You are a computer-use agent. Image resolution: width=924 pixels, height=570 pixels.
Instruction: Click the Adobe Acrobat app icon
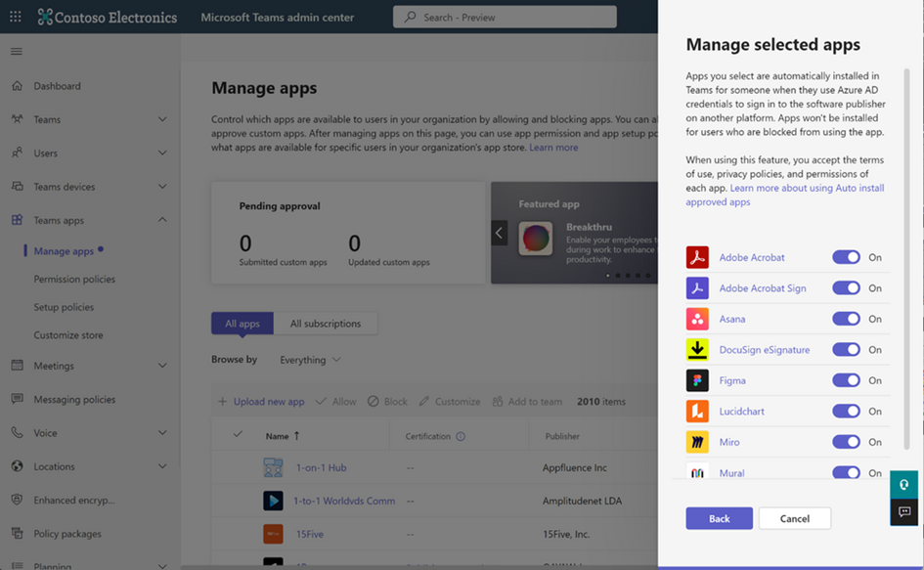697,257
